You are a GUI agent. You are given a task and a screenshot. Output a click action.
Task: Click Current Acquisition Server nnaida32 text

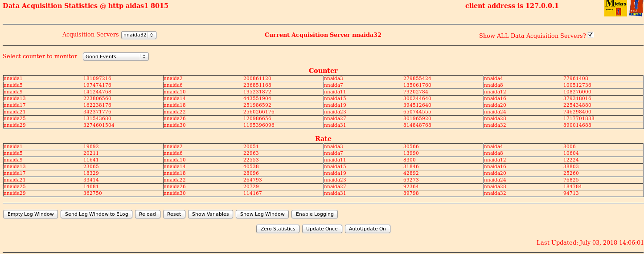pos(323,35)
